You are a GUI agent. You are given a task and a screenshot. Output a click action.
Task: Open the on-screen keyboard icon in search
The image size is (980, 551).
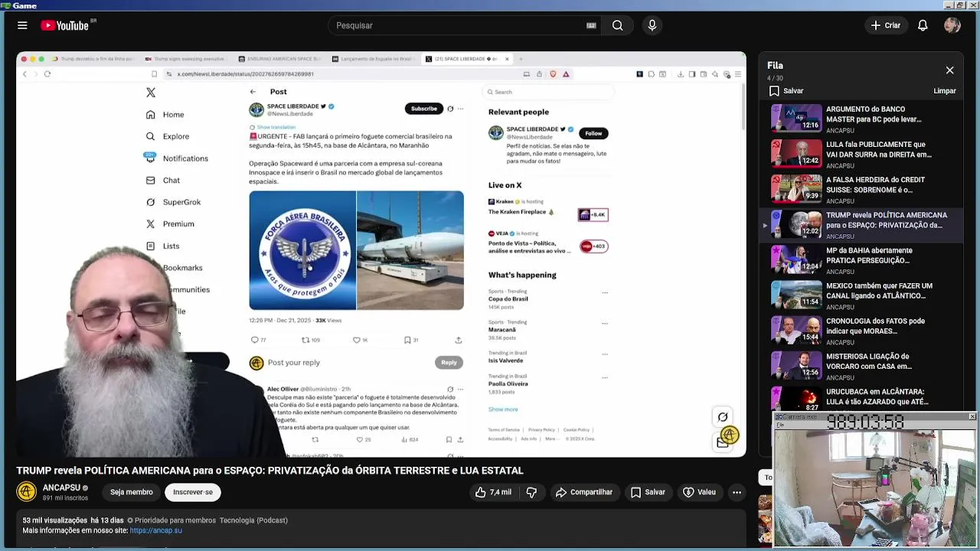[591, 25]
